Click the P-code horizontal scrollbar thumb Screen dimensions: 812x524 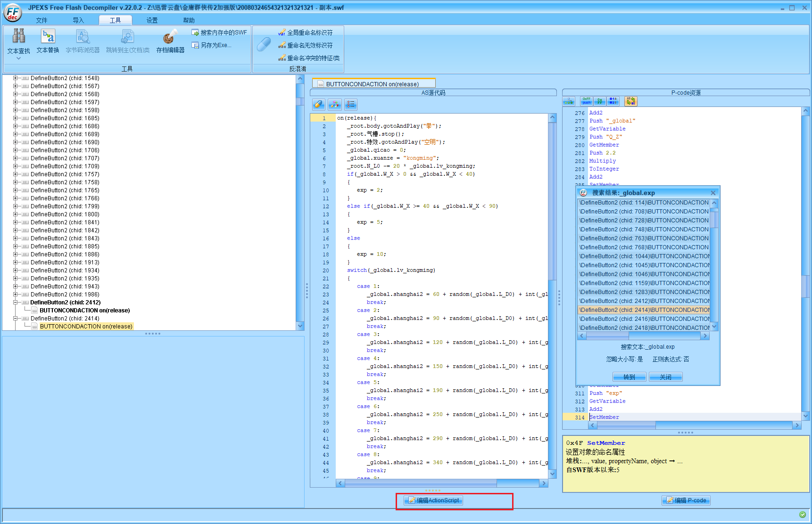tap(626, 425)
